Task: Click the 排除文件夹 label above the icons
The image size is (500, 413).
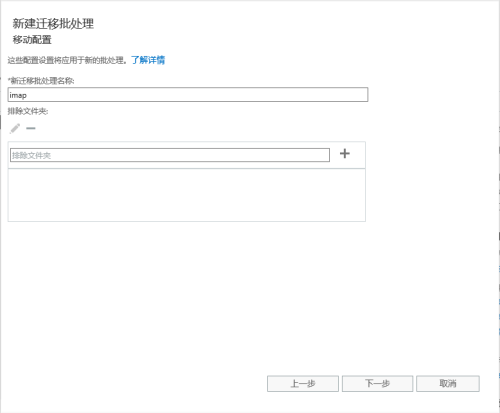Action: [28, 111]
